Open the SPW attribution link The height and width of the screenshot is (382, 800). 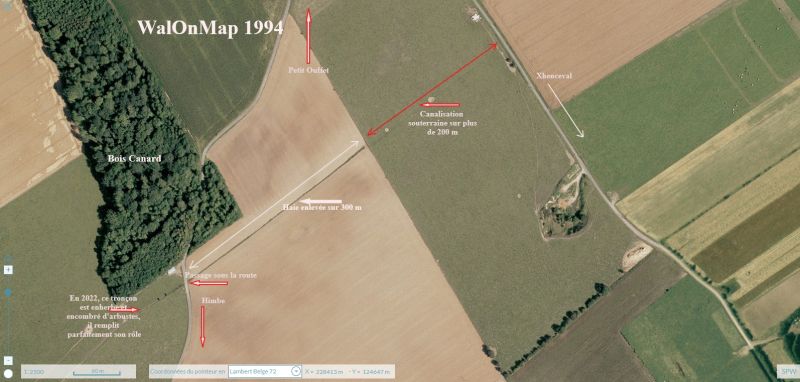tap(786, 371)
